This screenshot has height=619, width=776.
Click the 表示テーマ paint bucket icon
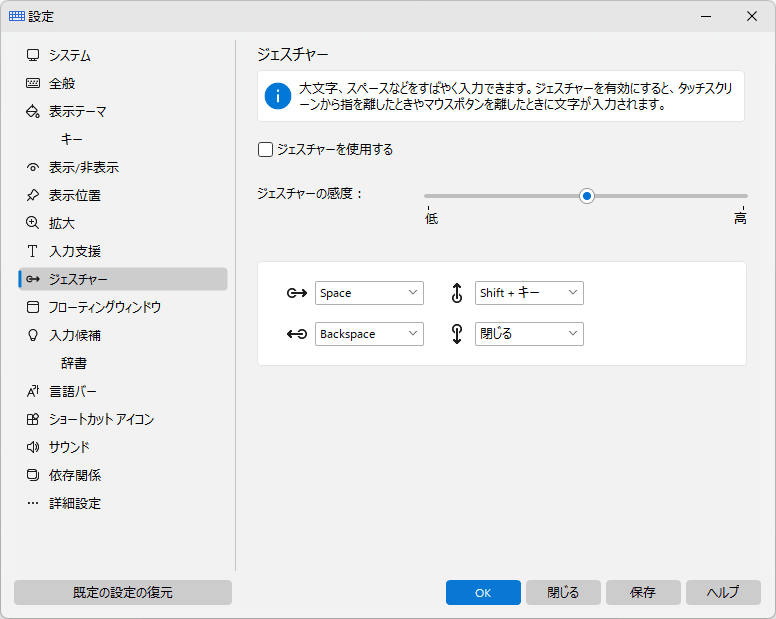[x=33, y=111]
